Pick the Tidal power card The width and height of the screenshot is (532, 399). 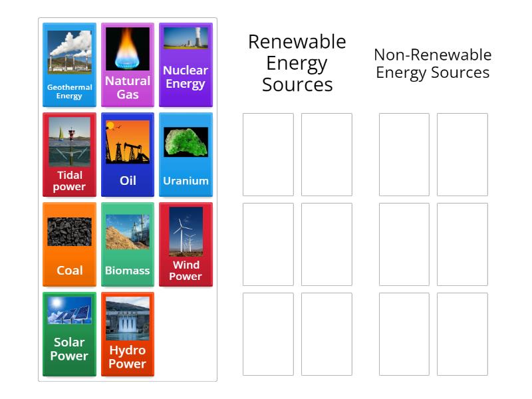coord(69,154)
